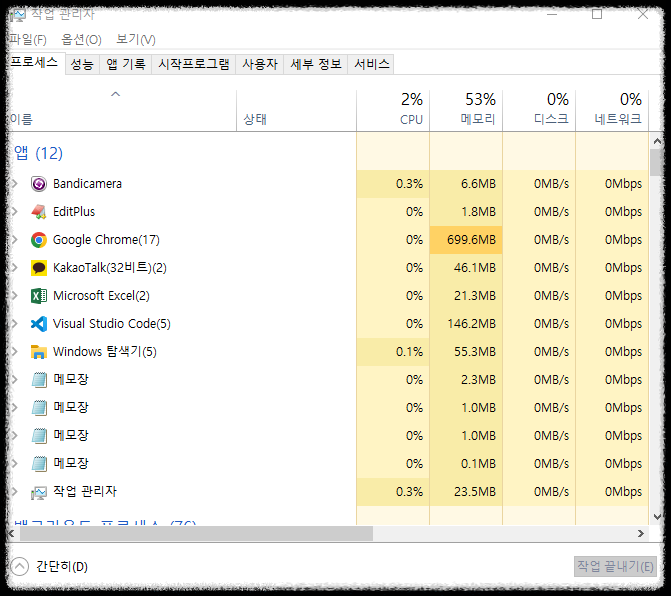Viewport: 671px width, 596px height.
Task: Click 간단히(D) fewer details toggle
Action: point(49,566)
